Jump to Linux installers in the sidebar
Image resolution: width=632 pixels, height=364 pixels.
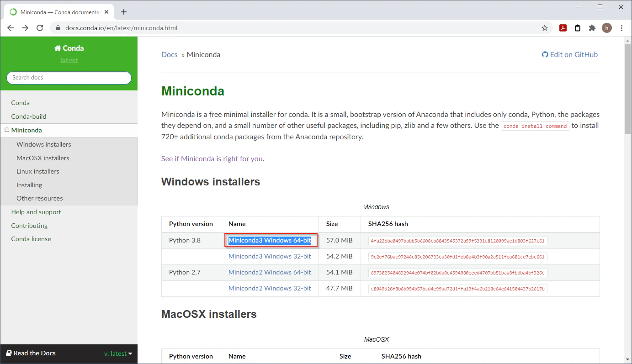(38, 171)
